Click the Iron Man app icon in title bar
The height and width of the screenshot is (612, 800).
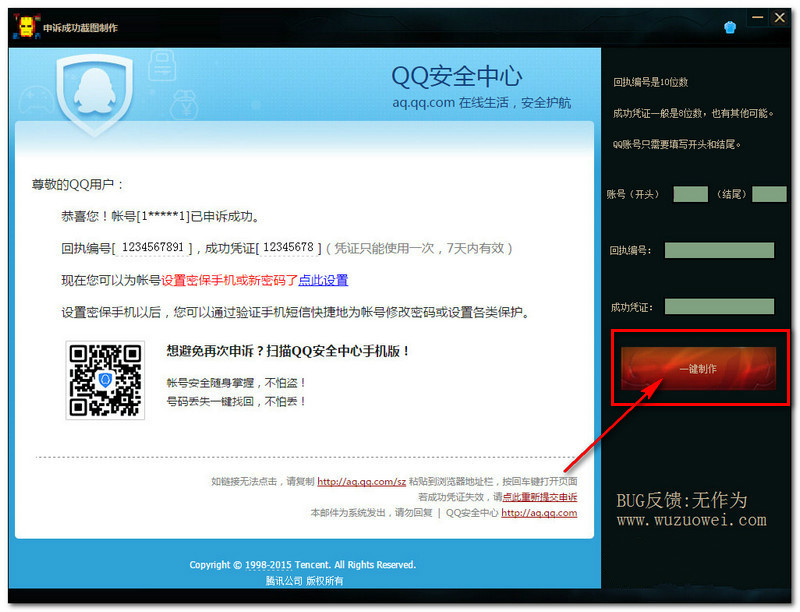[x=25, y=27]
